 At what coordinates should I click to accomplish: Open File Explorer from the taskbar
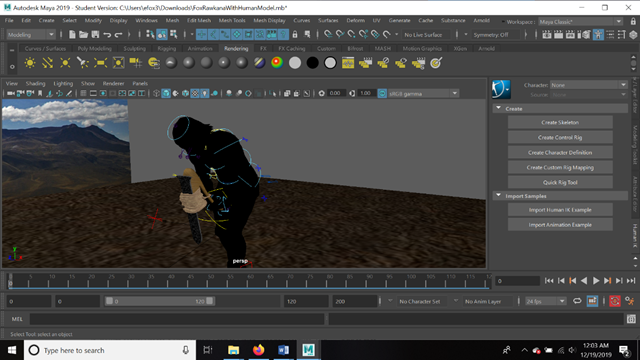pos(233,350)
